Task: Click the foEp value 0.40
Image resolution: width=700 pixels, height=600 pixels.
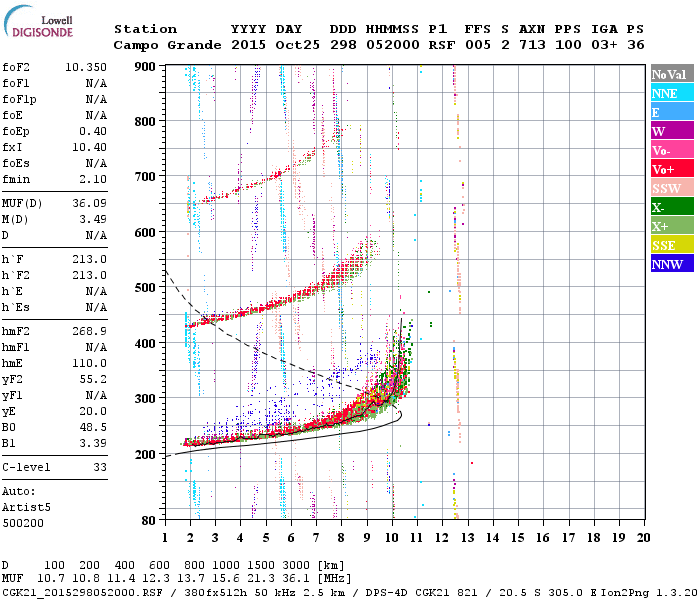Action: point(93,131)
